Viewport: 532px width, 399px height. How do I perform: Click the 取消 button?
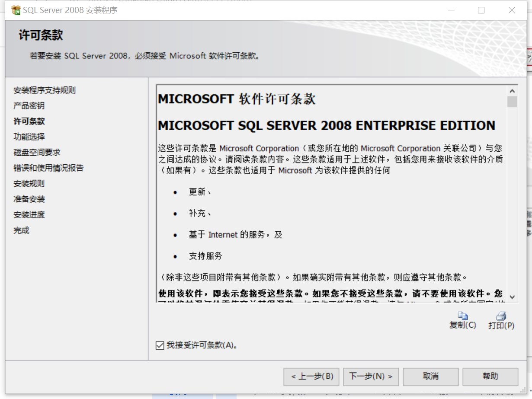click(430, 377)
